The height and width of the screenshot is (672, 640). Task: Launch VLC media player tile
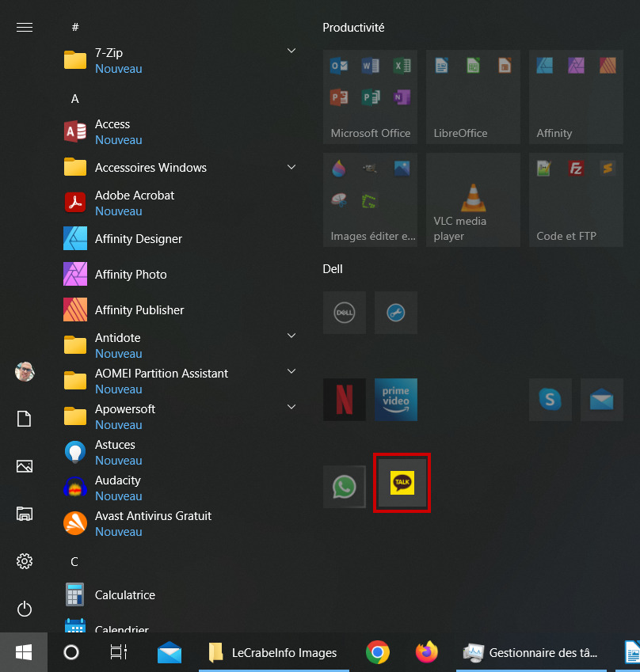tap(473, 199)
